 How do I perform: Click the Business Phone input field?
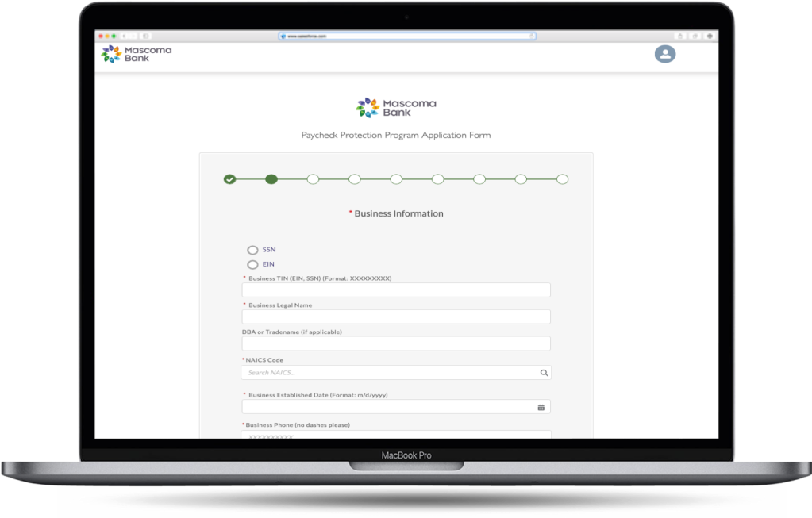pyautogui.click(x=396, y=435)
